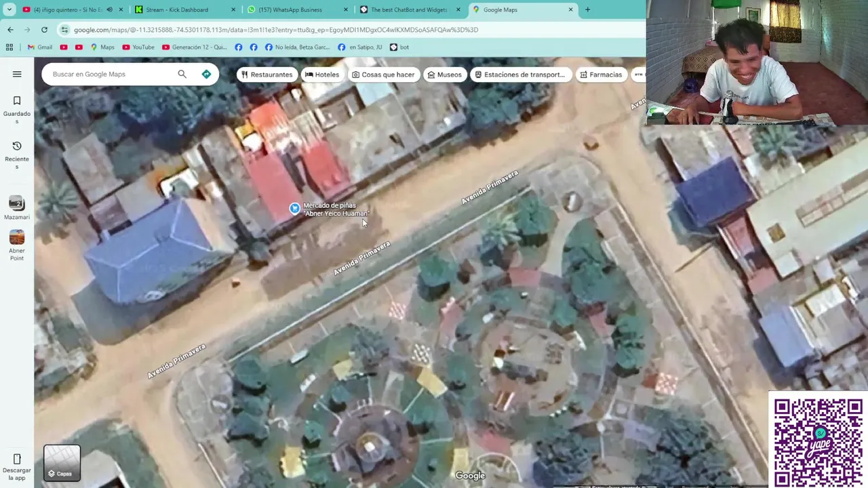Open the en Satipo, JU bookmark
Image resolution: width=868 pixels, height=488 pixels.
point(359,47)
